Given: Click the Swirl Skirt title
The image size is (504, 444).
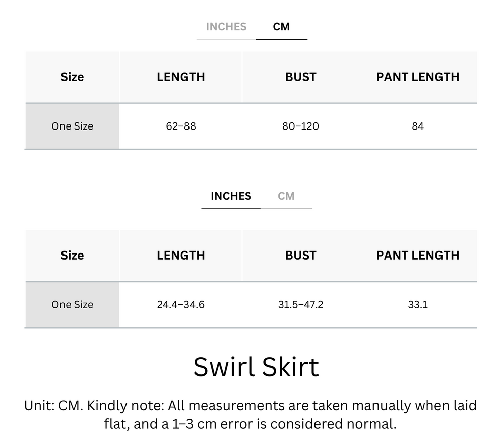Looking at the screenshot, I should point(255,367).
